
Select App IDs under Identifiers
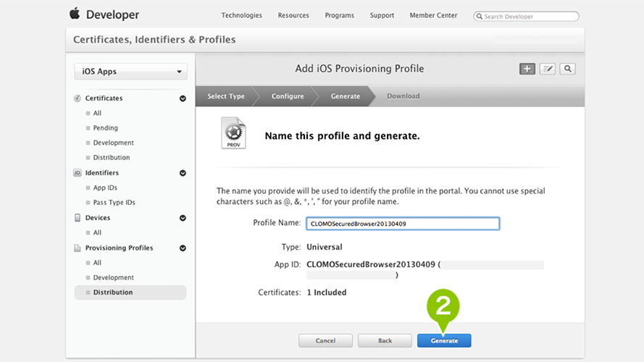[105, 188]
